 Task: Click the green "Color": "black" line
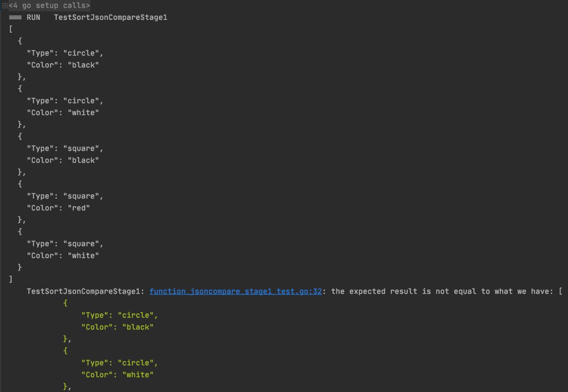click(x=117, y=327)
